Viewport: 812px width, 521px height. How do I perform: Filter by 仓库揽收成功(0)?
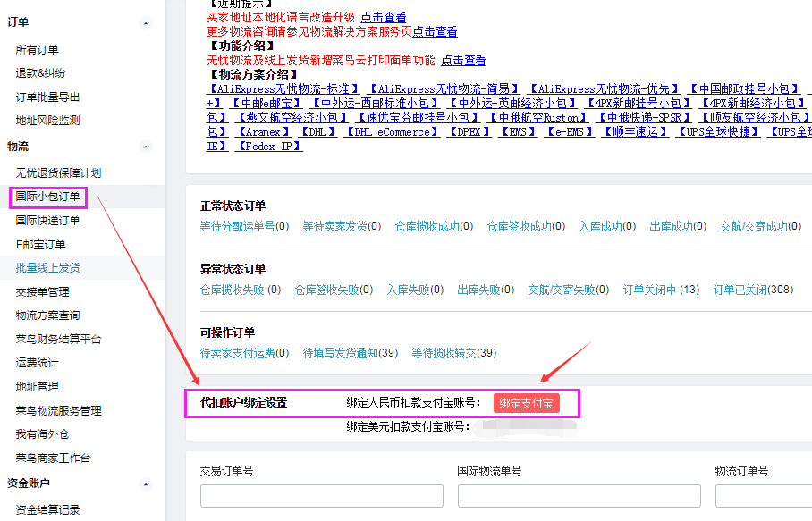434,226
